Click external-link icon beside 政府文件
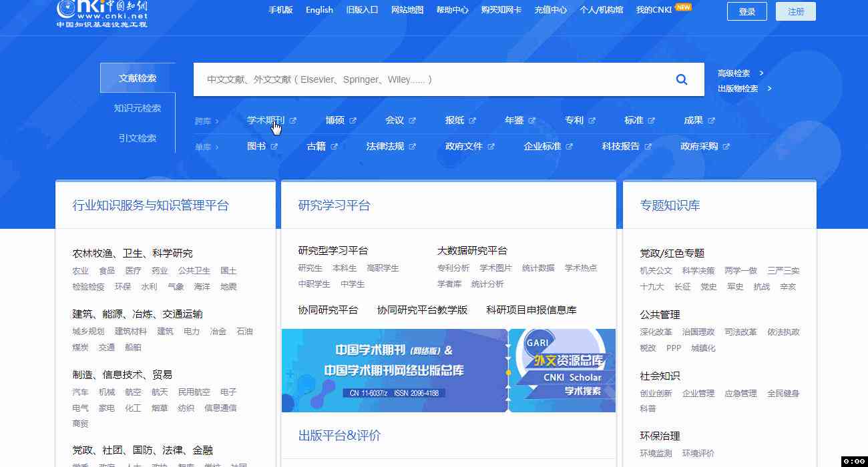Viewport: 868px width, 467px height. (x=491, y=147)
